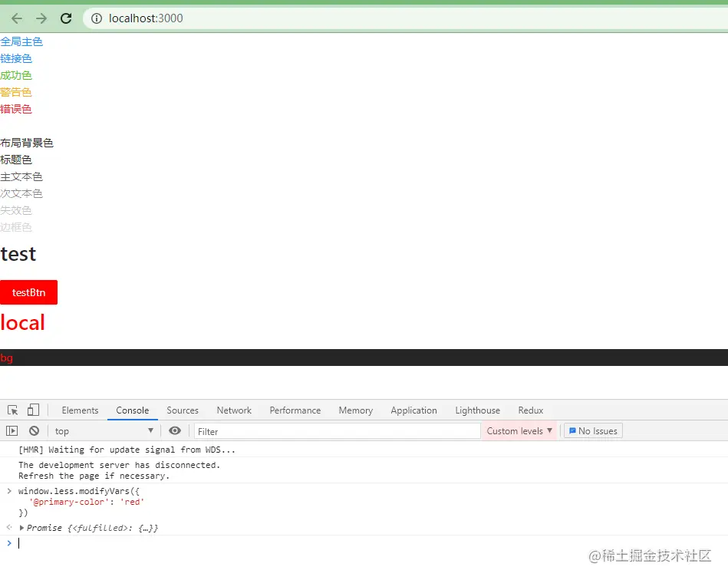
Task: Show the console sidebar
Action: [x=12, y=431]
